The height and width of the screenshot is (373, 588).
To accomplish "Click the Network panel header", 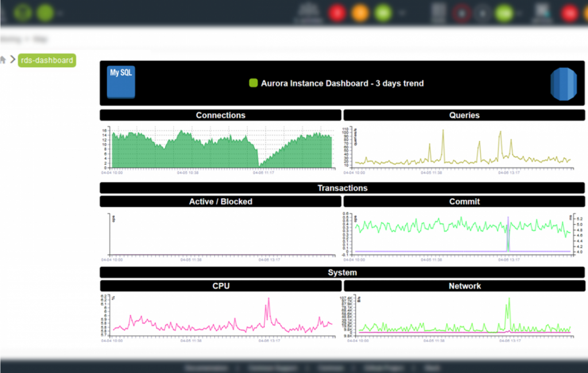I will [464, 286].
